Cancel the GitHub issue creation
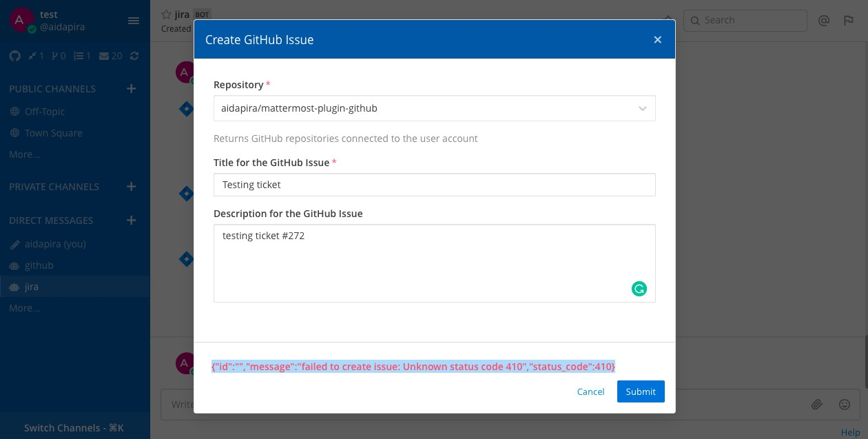The height and width of the screenshot is (439, 868). point(590,391)
